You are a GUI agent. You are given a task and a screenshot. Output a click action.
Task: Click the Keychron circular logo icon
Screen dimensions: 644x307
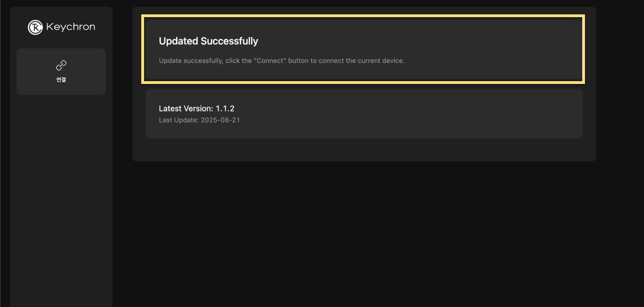[x=35, y=27]
